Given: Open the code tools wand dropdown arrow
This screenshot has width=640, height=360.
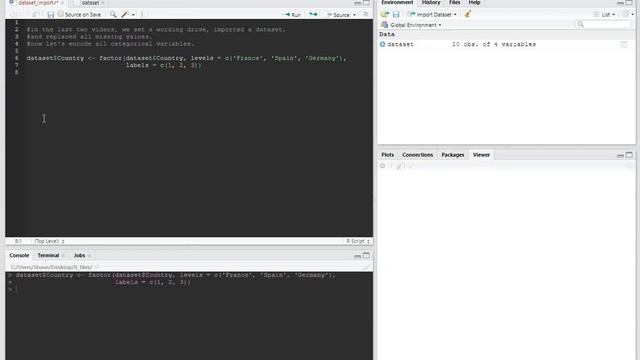Looking at the screenshot, I should 133,15.
